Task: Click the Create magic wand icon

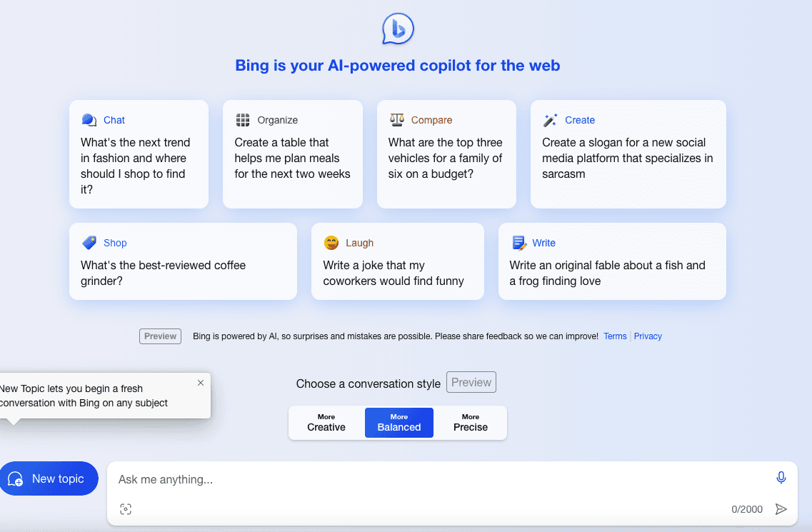Action: (550, 120)
